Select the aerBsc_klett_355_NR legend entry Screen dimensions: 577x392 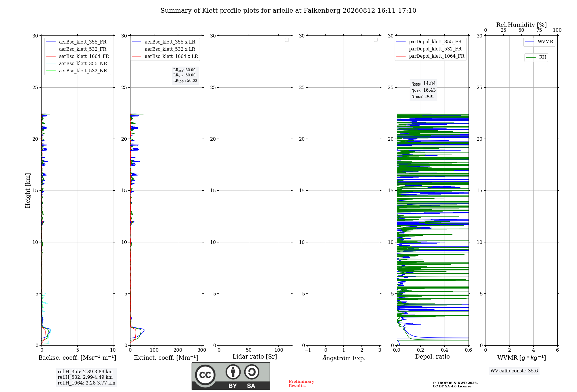pyautogui.click(x=77, y=64)
